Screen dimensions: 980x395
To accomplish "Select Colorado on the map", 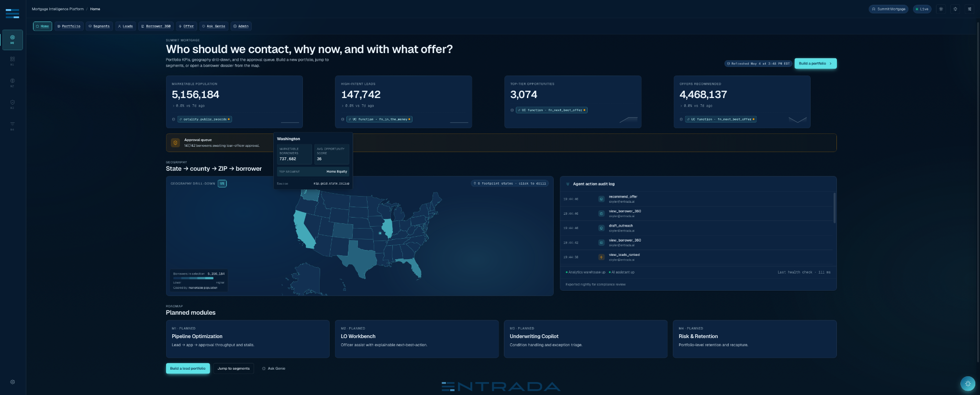I will pos(342,230).
